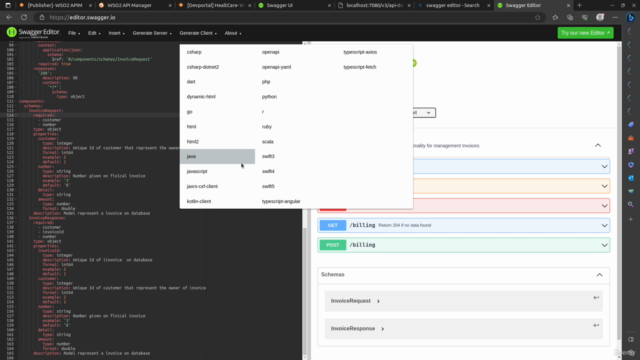Select csharp-dotnet2 client option
Viewport: 640px width, 360px height.
point(217,67)
